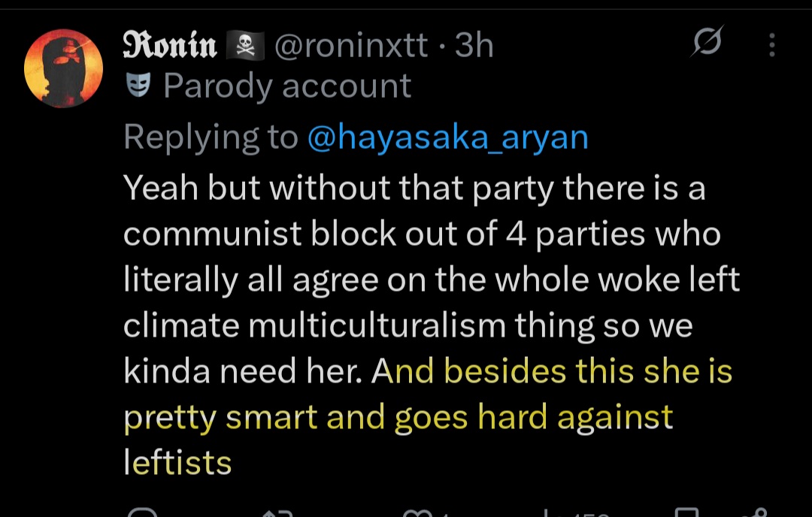The width and height of the screenshot is (812, 517).
Task: Open the @roninxtt handle link
Action: click(351, 45)
